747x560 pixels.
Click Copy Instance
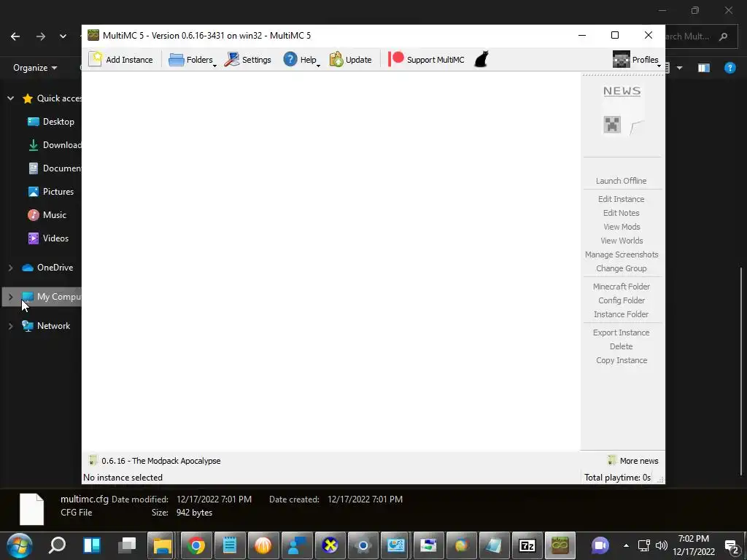tap(622, 360)
